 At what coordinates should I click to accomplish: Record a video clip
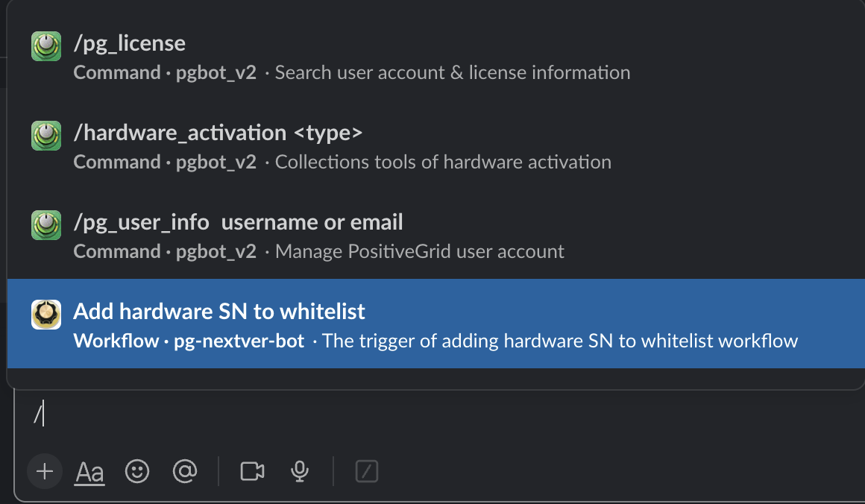pos(252,471)
